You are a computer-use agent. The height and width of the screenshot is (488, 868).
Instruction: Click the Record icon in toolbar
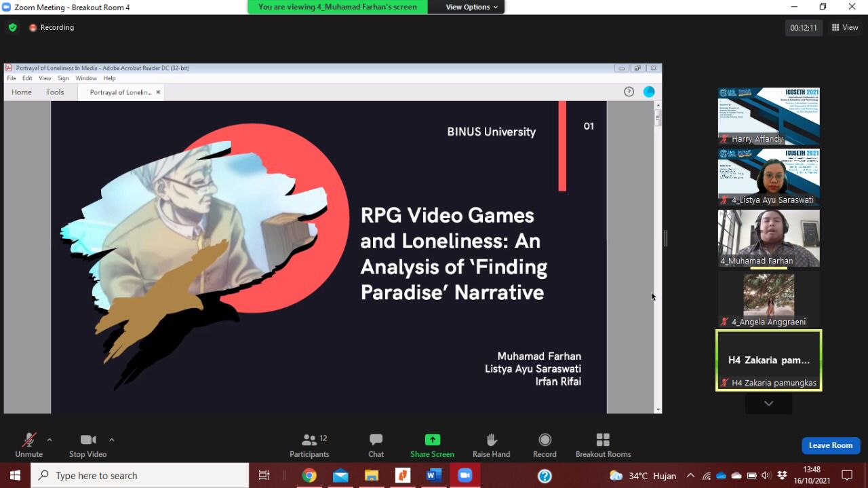point(545,445)
